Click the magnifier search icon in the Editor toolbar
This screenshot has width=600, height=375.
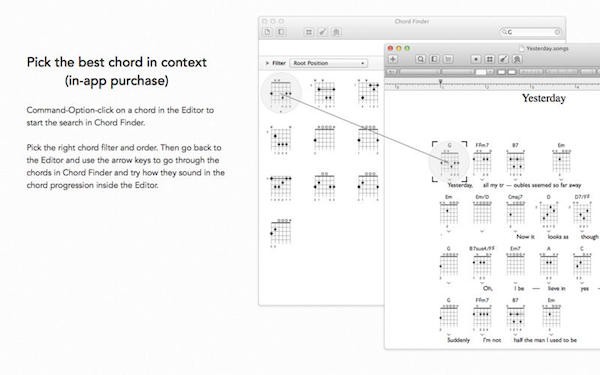[x=420, y=59]
